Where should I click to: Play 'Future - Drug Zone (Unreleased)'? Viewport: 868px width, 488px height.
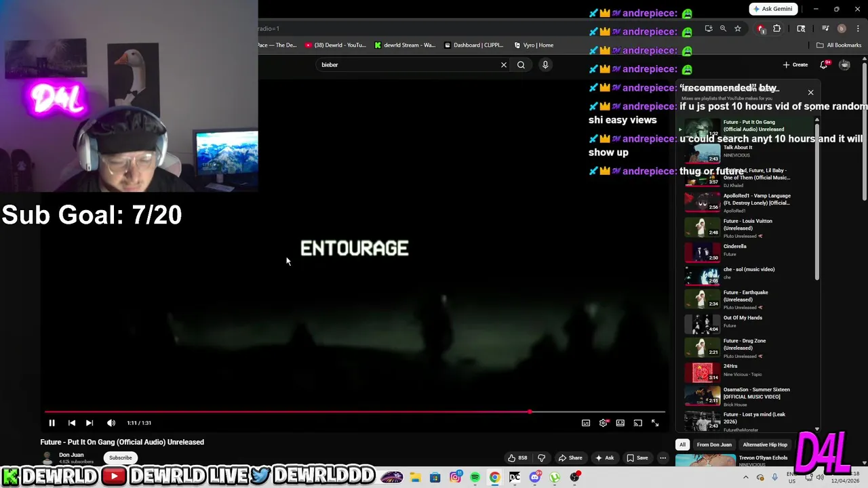click(x=747, y=348)
